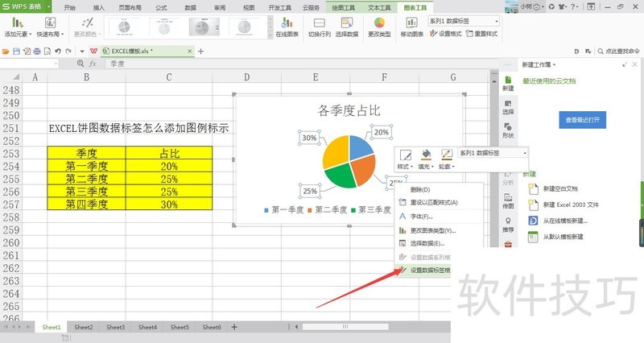644x343 pixels.
Task: Click 点此查找命令 command search
Action: point(618,52)
